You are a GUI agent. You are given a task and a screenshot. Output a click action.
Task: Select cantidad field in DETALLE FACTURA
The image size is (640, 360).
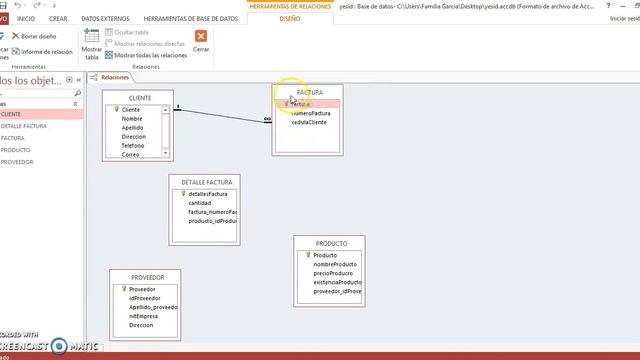pos(200,203)
